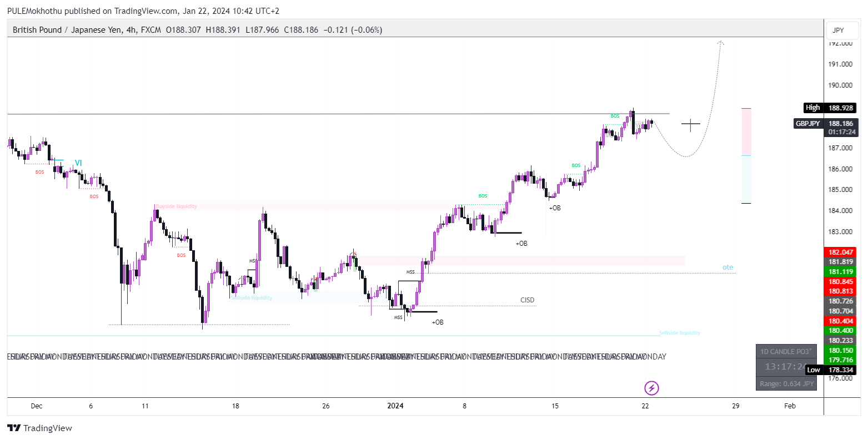The image size is (868, 440).
Task: Click the red 180.845 price label
Action: [841, 282]
